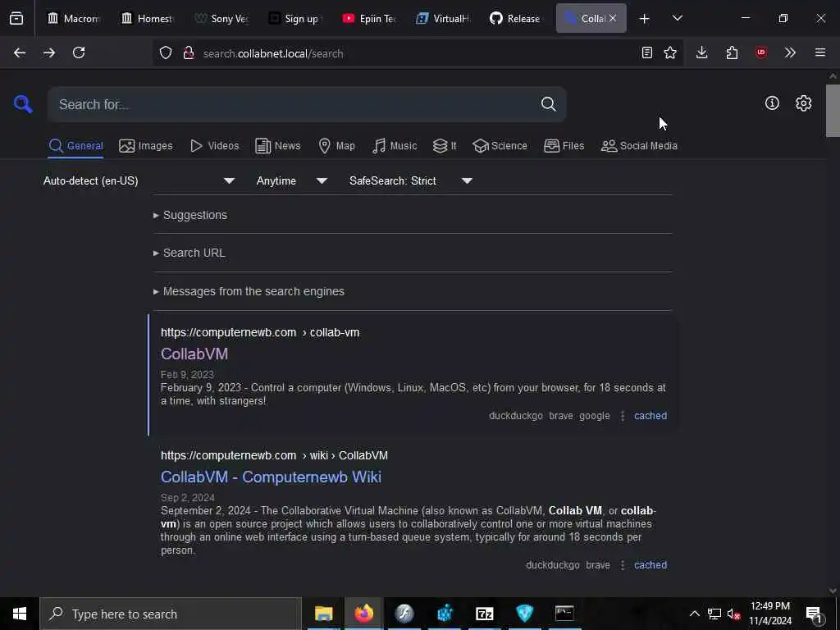Show more toolbar tools chevron
Viewport: 840px width, 630px height.
tap(790, 52)
